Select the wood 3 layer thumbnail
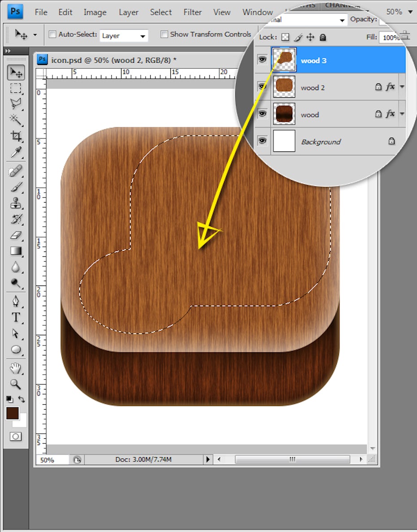This screenshot has height=532, width=417. (284, 60)
